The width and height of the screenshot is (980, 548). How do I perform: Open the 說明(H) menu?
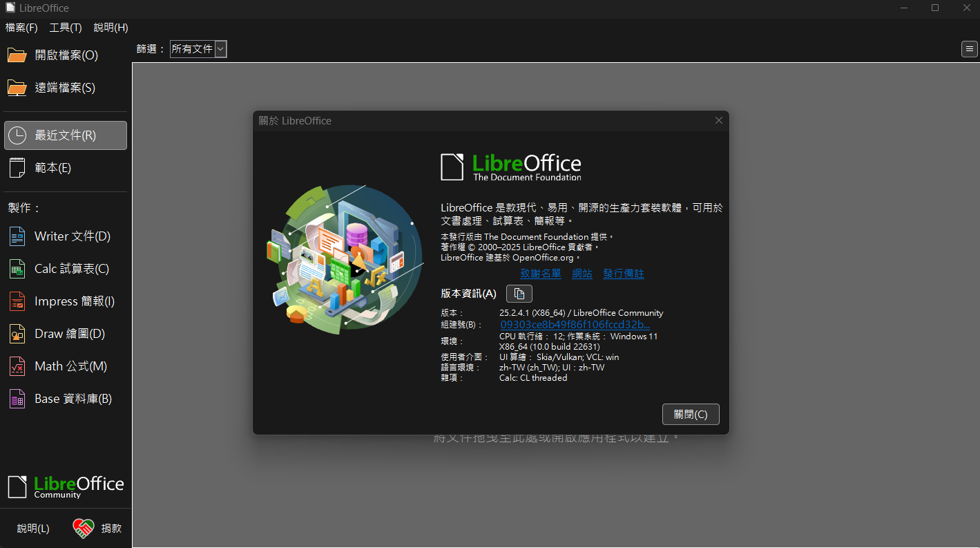(111, 28)
